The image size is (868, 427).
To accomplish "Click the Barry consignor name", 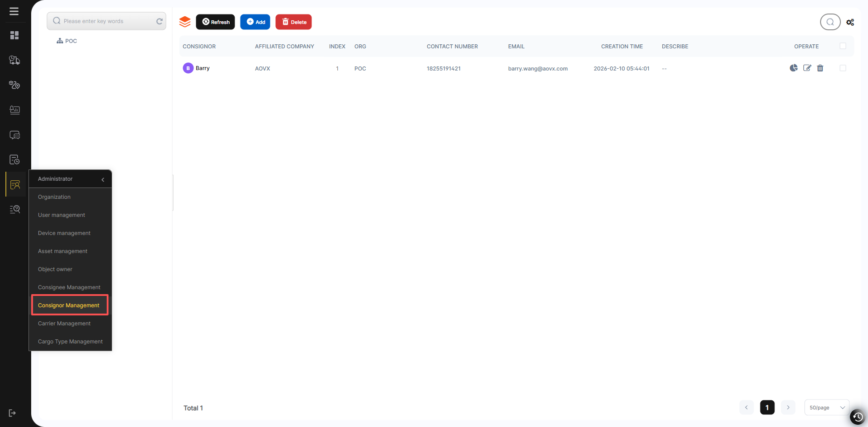I will point(203,68).
